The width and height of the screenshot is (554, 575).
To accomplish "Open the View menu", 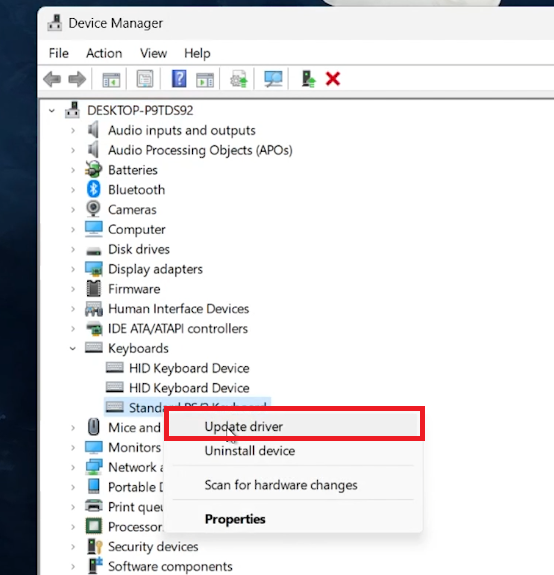I will pyautogui.click(x=153, y=53).
